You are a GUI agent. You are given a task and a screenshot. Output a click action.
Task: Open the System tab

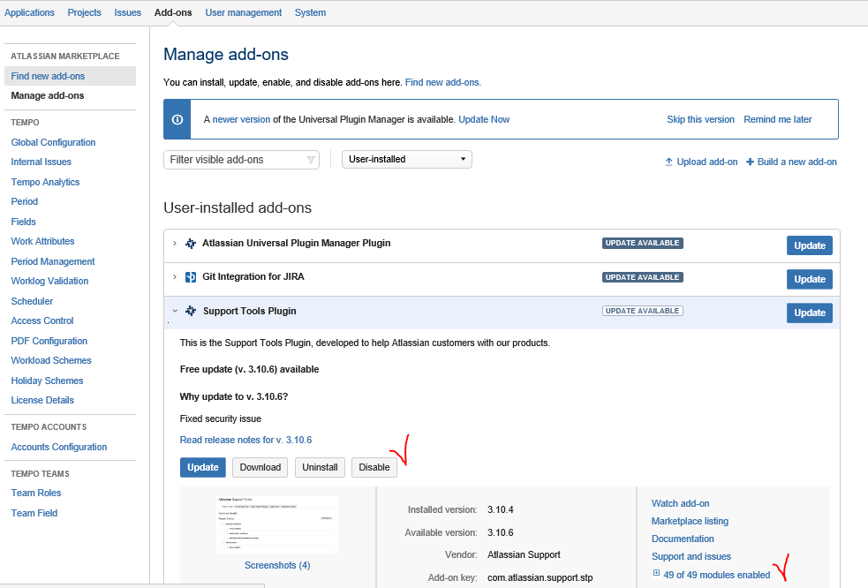(x=310, y=12)
